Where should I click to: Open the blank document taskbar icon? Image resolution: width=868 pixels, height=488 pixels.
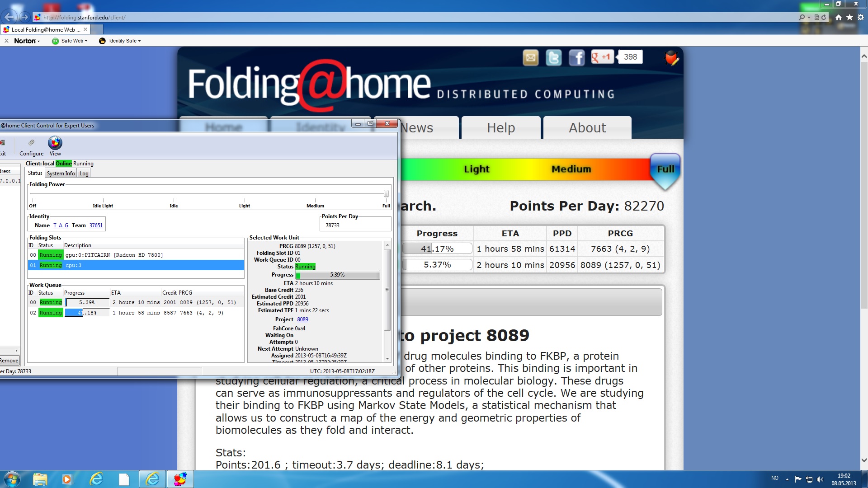[x=123, y=479]
